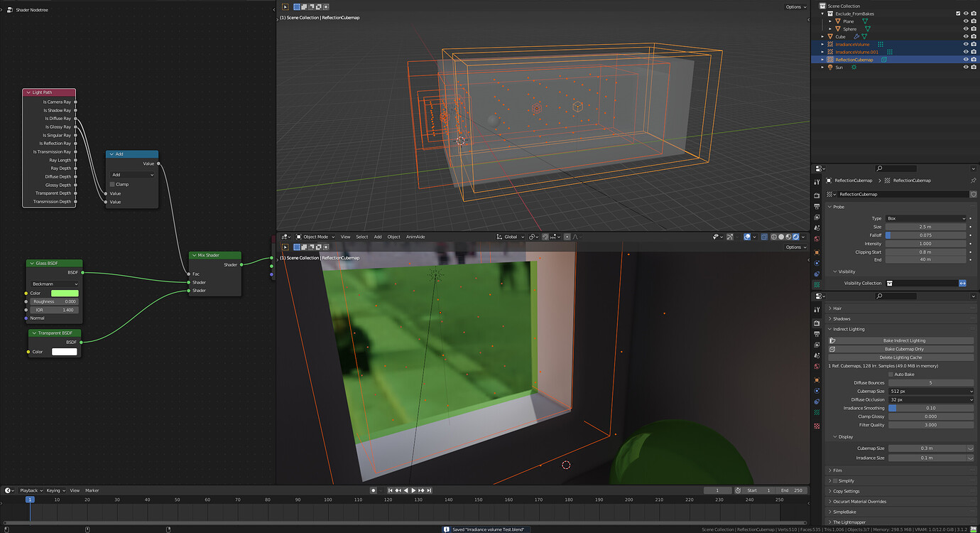The height and width of the screenshot is (533, 980).
Task: Invert the Visibility Collection with arrow icon
Action: tap(963, 283)
